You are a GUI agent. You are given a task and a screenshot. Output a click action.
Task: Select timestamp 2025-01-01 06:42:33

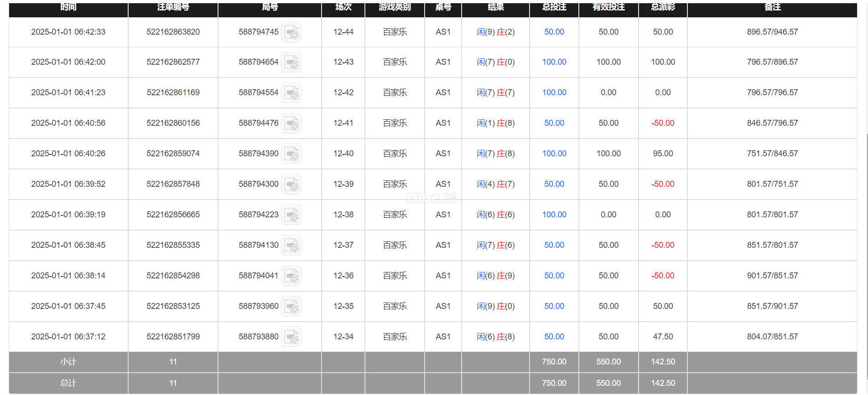click(68, 32)
